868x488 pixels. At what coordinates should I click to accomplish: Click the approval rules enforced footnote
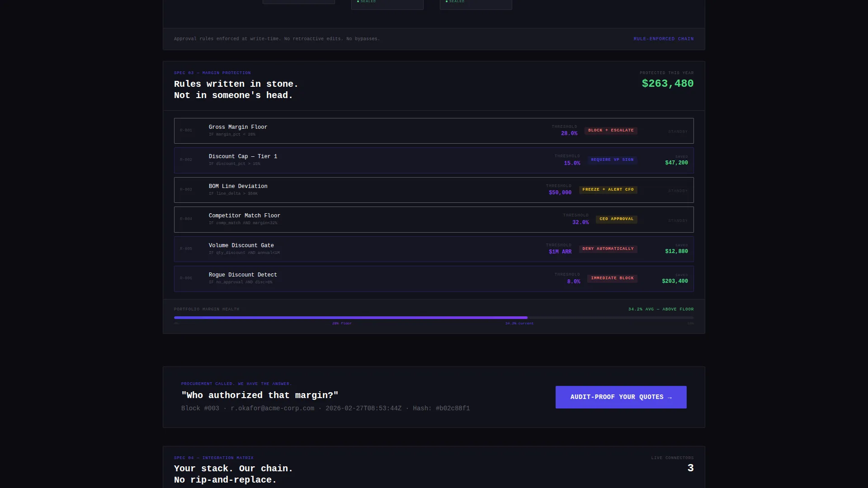pos(277,39)
